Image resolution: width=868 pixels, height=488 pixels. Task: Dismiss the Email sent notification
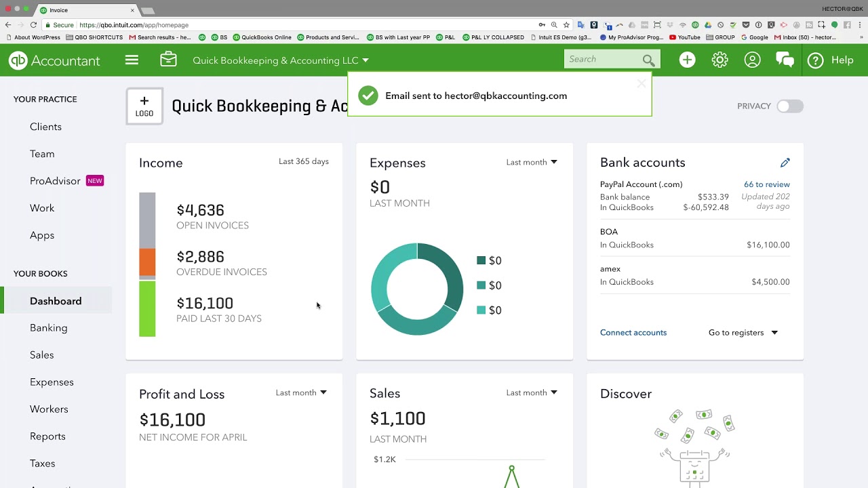[641, 84]
